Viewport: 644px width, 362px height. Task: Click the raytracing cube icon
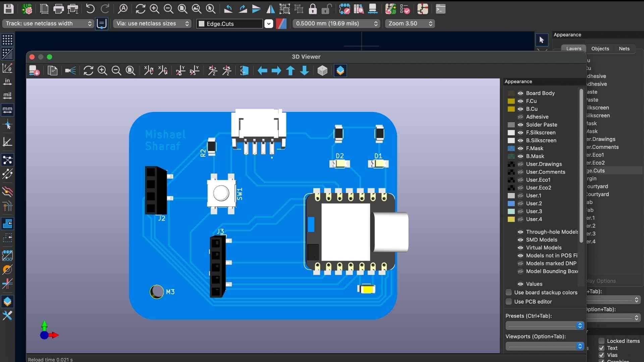point(322,70)
